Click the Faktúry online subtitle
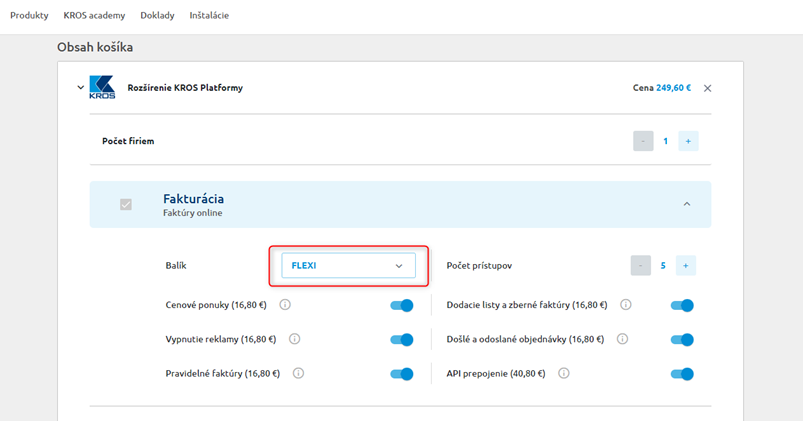The image size is (803, 421). coord(193,213)
